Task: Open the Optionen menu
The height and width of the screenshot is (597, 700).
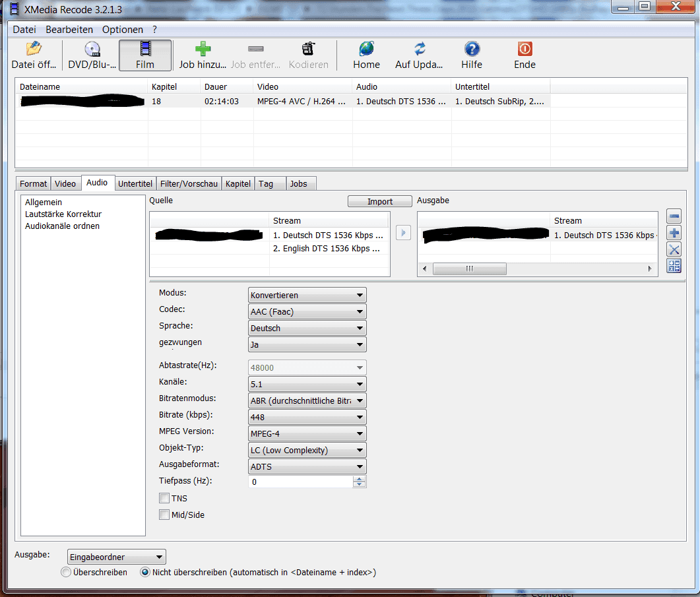Action: coord(122,30)
